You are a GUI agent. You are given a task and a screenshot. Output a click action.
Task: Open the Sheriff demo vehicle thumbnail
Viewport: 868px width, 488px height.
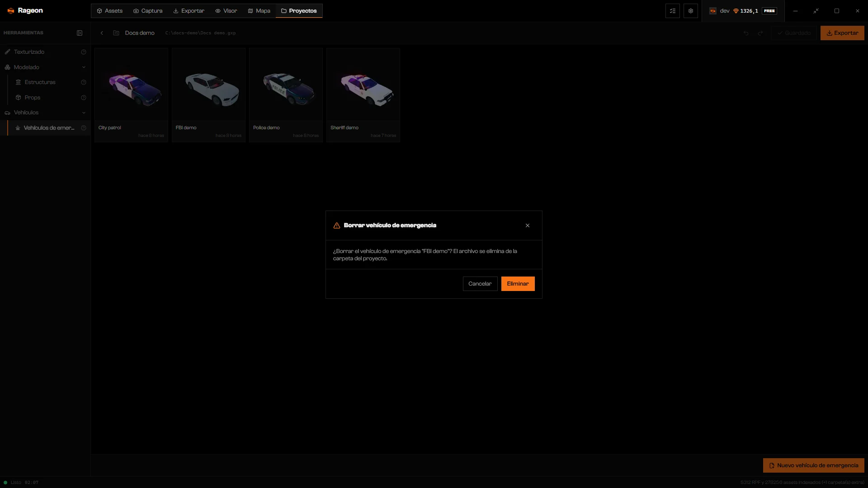363,85
